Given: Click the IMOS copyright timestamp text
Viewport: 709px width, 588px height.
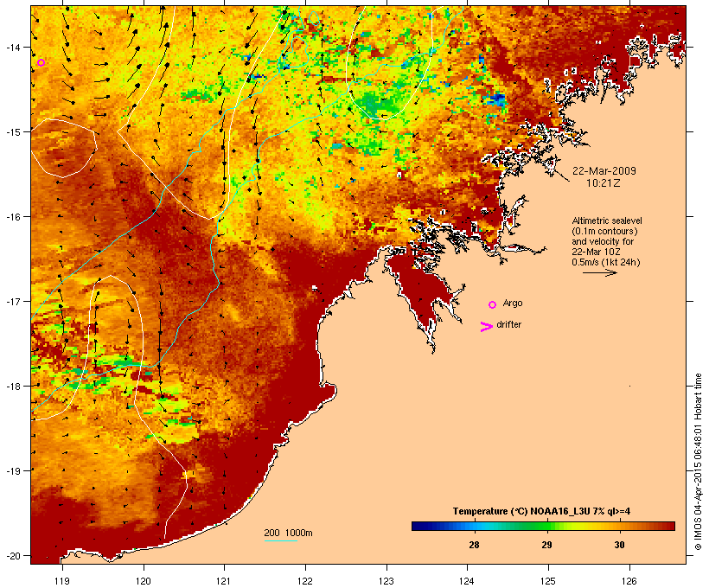Looking at the screenshot, I should click(698, 462).
